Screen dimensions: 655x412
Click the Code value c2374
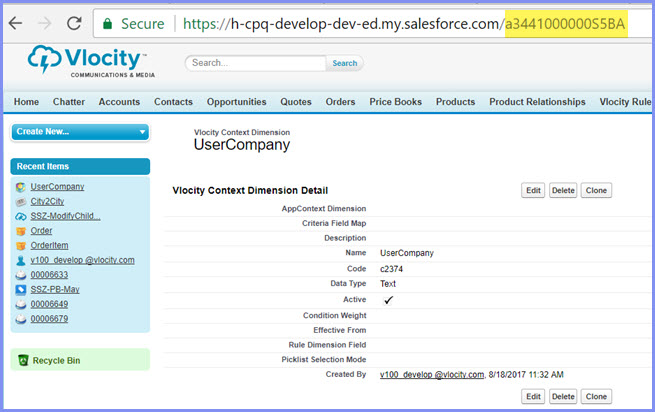(x=391, y=269)
